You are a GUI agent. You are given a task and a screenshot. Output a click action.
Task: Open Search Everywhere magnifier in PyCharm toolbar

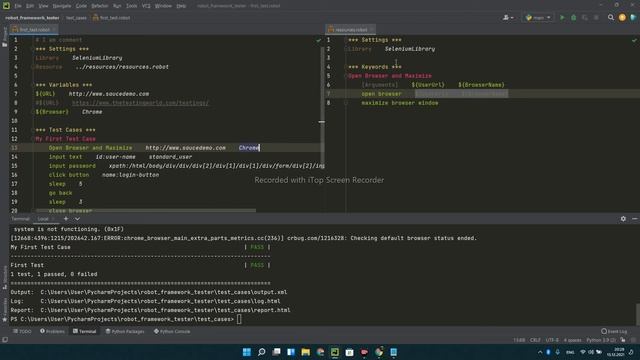(x=611, y=18)
